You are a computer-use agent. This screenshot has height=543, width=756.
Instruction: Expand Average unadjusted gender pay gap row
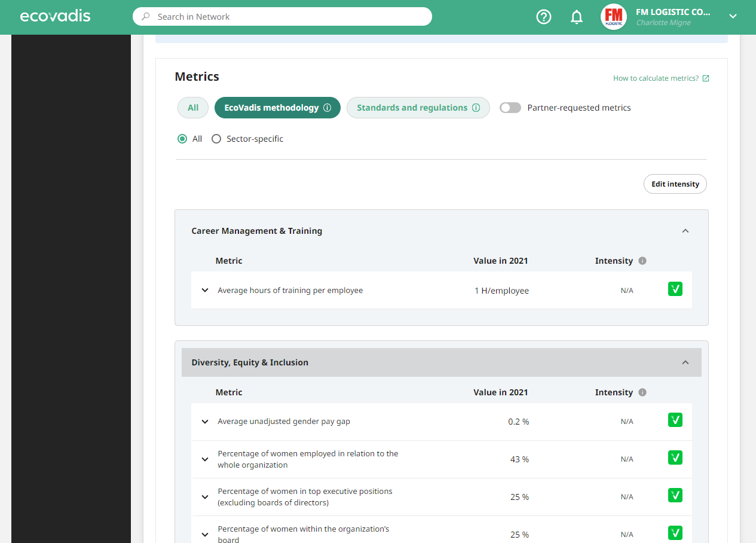[x=205, y=422]
